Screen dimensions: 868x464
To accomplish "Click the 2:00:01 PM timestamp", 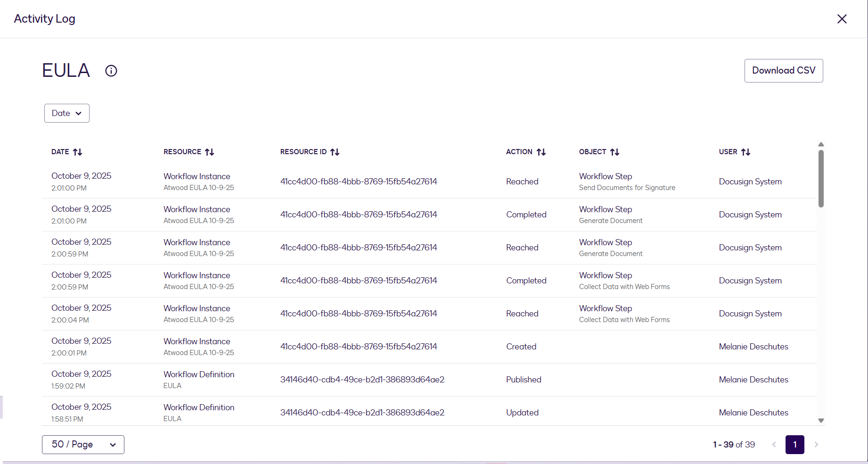I will point(69,353).
